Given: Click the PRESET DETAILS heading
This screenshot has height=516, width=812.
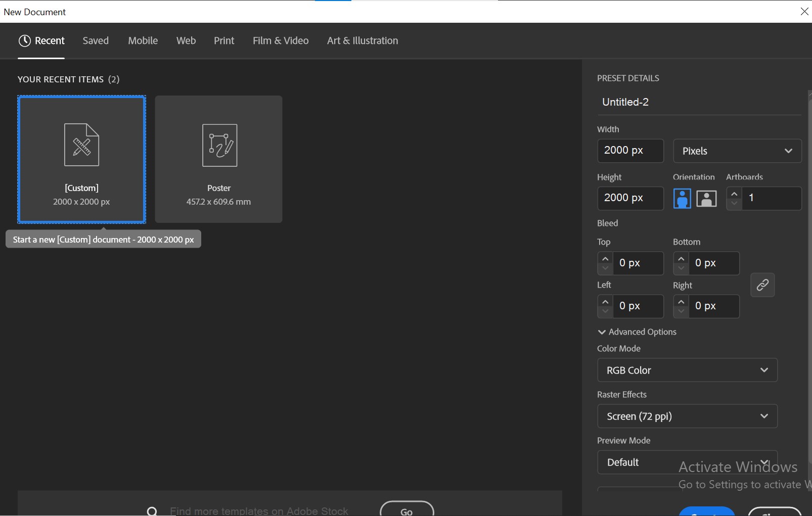Looking at the screenshot, I should 628,78.
